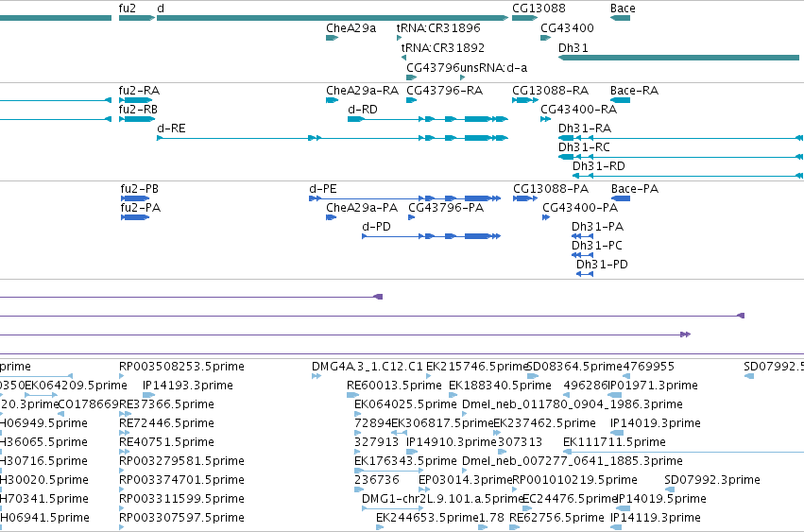
Task: Click the CG43400 gene label
Action: 567,27
